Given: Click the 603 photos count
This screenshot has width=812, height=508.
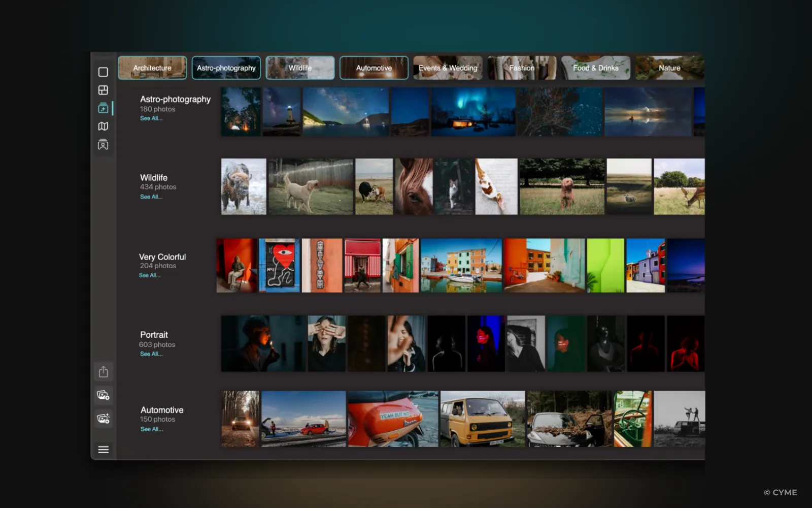Looking at the screenshot, I should pyautogui.click(x=157, y=344).
